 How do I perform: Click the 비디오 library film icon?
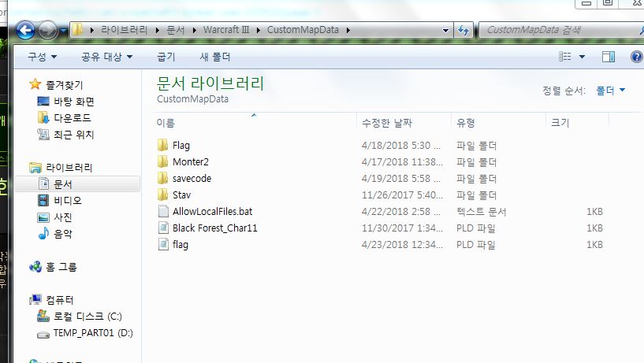(43, 201)
